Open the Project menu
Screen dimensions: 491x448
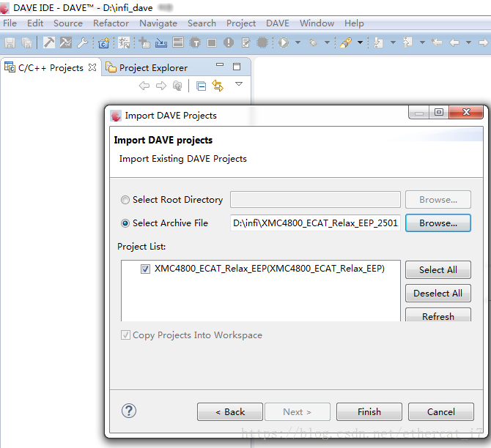click(x=241, y=23)
